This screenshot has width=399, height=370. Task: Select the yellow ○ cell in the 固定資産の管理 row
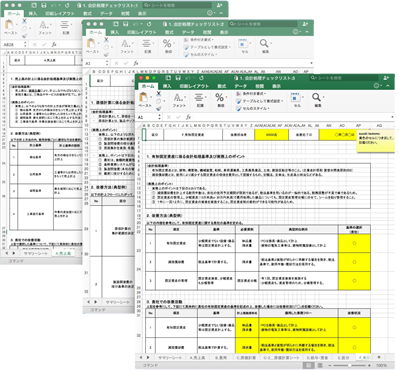[x=354, y=281]
